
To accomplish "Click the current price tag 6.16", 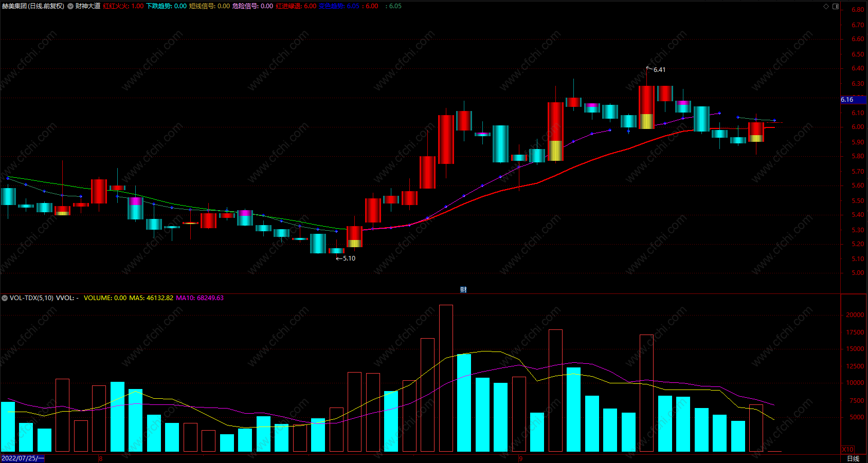I will click(x=854, y=100).
